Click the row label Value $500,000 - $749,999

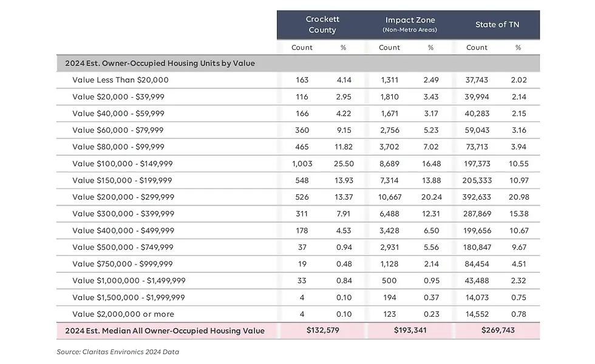tap(123, 247)
